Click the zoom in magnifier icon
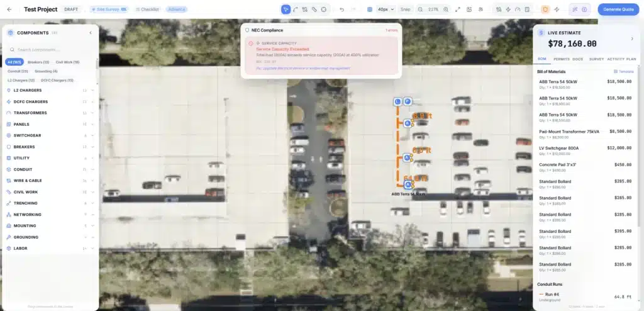Viewport: 644px width, 311px height. point(446,9)
